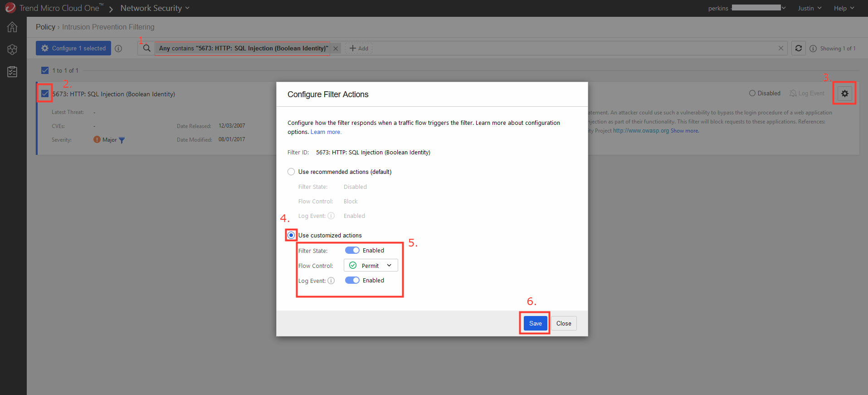Image resolution: width=868 pixels, height=395 pixels.
Task: Click the Disabled status indicator in the filter row
Action: pos(765,93)
